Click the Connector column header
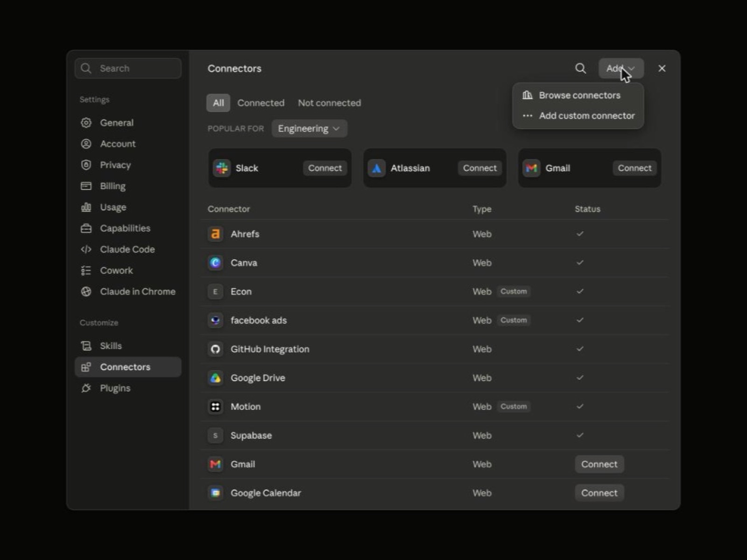 (x=229, y=209)
